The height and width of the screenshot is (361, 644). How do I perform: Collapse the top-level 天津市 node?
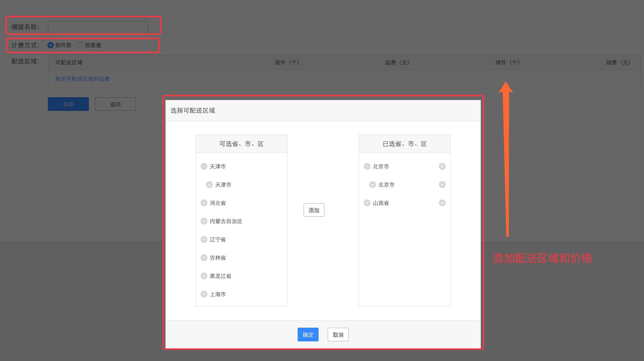(x=204, y=167)
